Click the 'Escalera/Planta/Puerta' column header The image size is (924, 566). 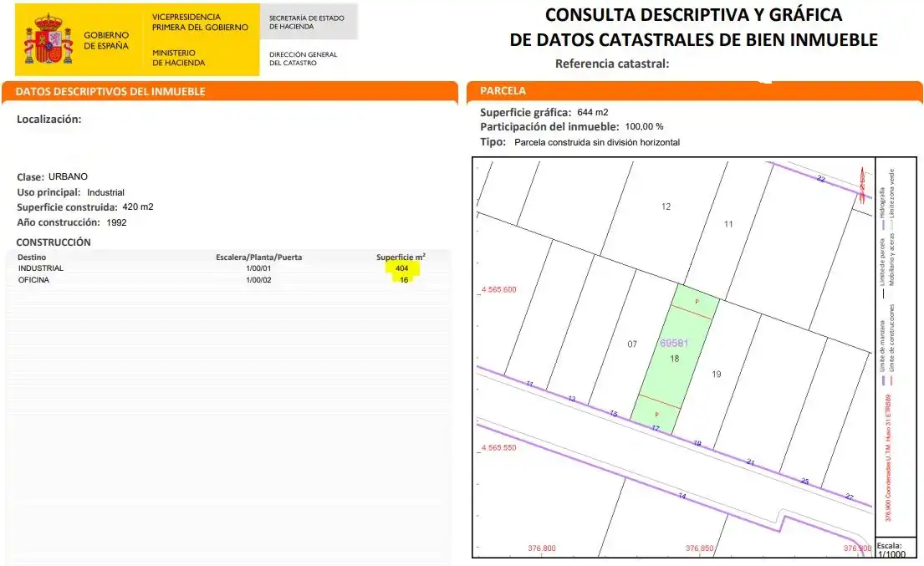(x=258, y=258)
